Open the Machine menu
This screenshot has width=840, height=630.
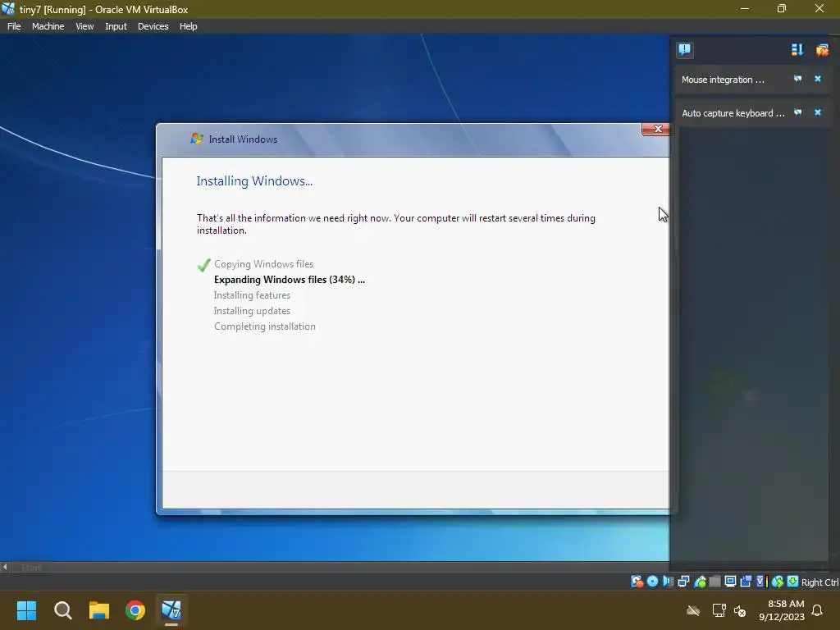click(48, 26)
